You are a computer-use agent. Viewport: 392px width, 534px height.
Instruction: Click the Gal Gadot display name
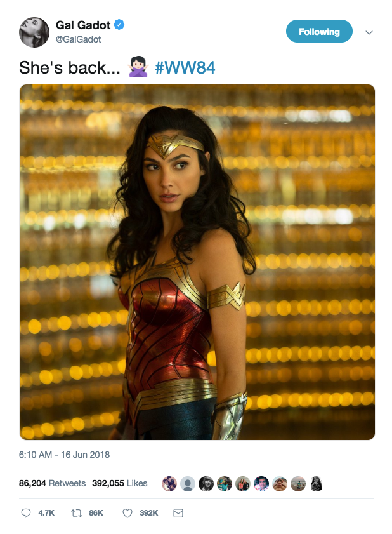point(83,25)
